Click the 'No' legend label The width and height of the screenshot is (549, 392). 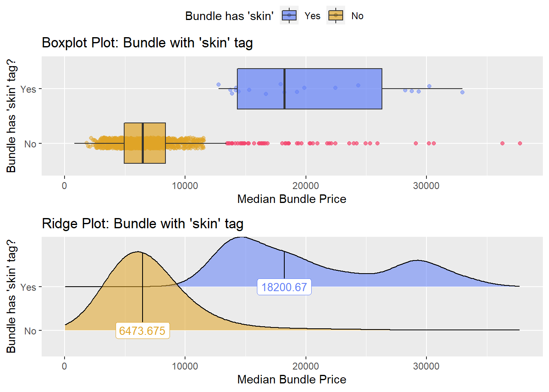tap(357, 16)
